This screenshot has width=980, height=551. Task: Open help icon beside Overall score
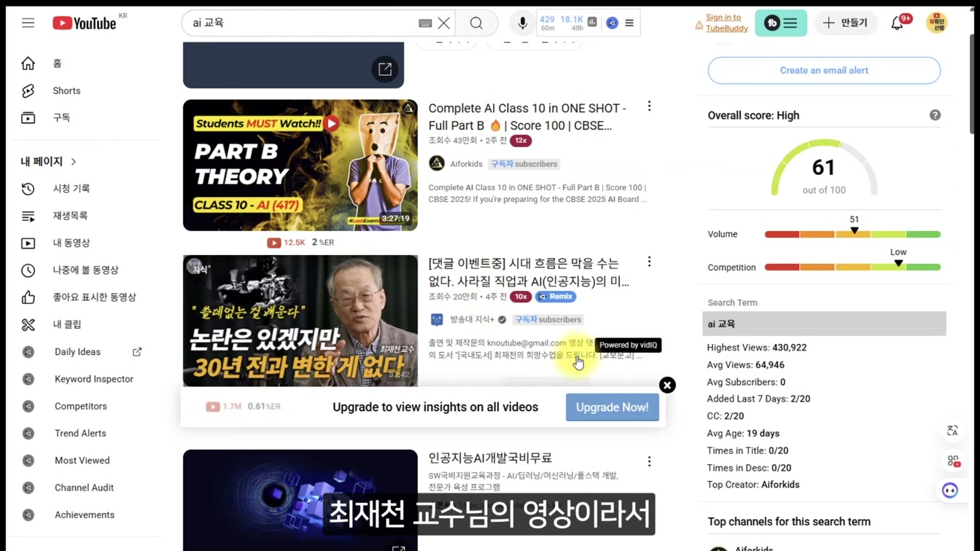[935, 115]
